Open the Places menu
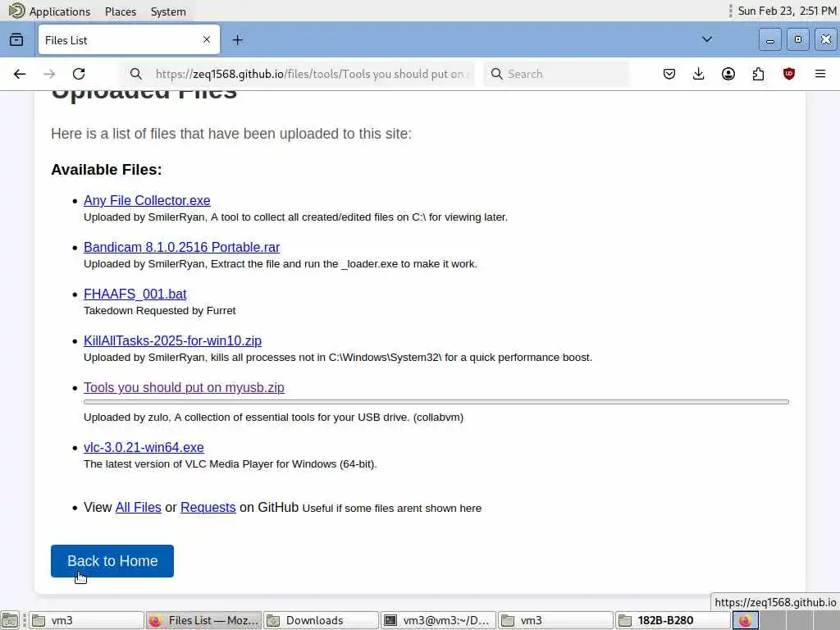Screen dimensions: 840x630 click(121, 11)
